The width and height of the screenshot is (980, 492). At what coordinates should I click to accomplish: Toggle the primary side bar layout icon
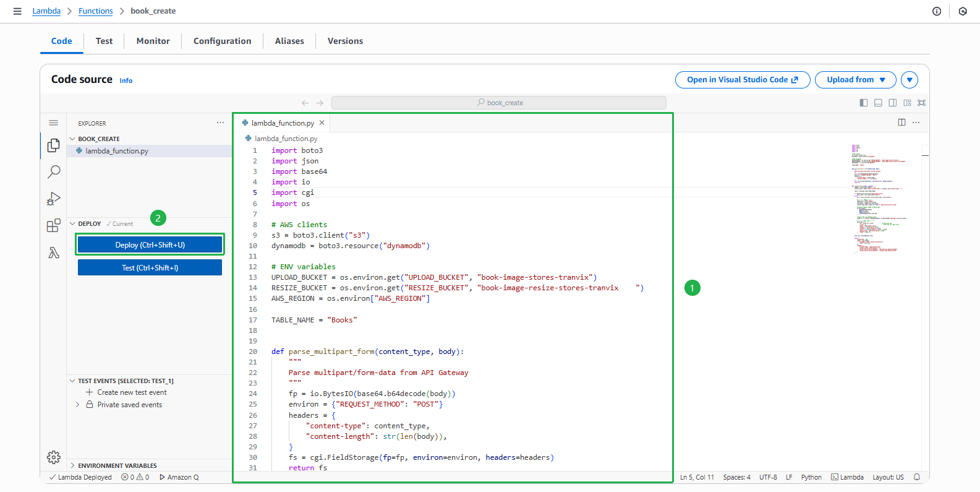(x=864, y=103)
